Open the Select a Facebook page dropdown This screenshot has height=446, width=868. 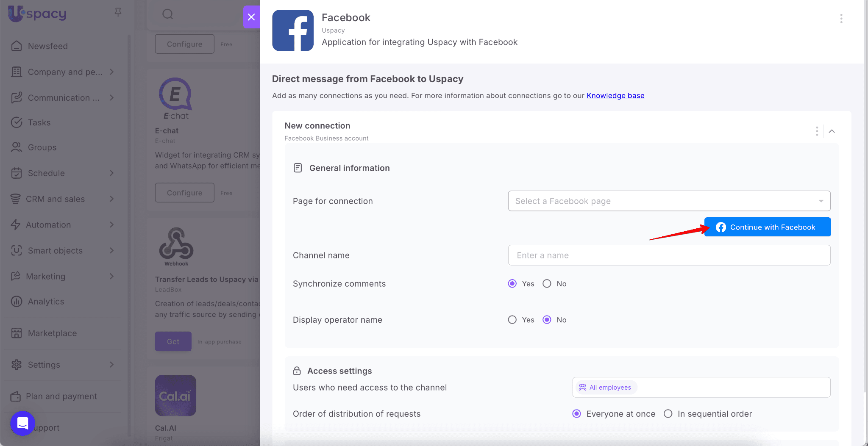pos(669,201)
